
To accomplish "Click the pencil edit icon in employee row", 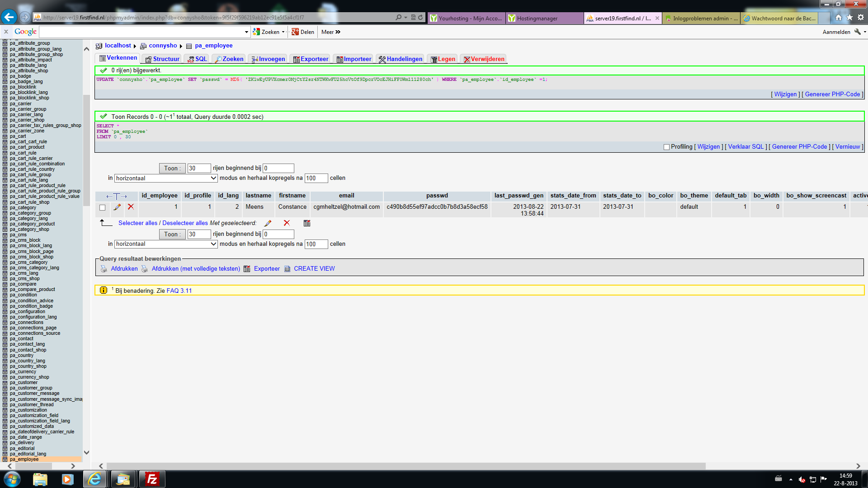I will pyautogui.click(x=117, y=207).
